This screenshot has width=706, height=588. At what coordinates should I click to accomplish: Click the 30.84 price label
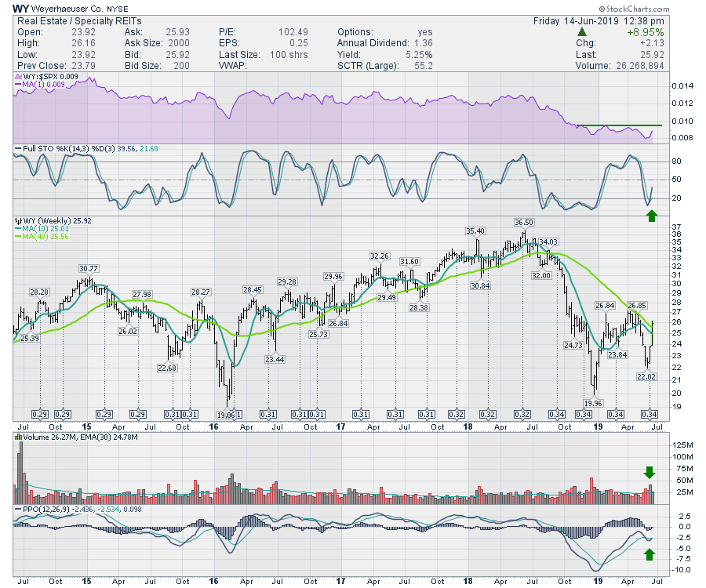[480, 285]
